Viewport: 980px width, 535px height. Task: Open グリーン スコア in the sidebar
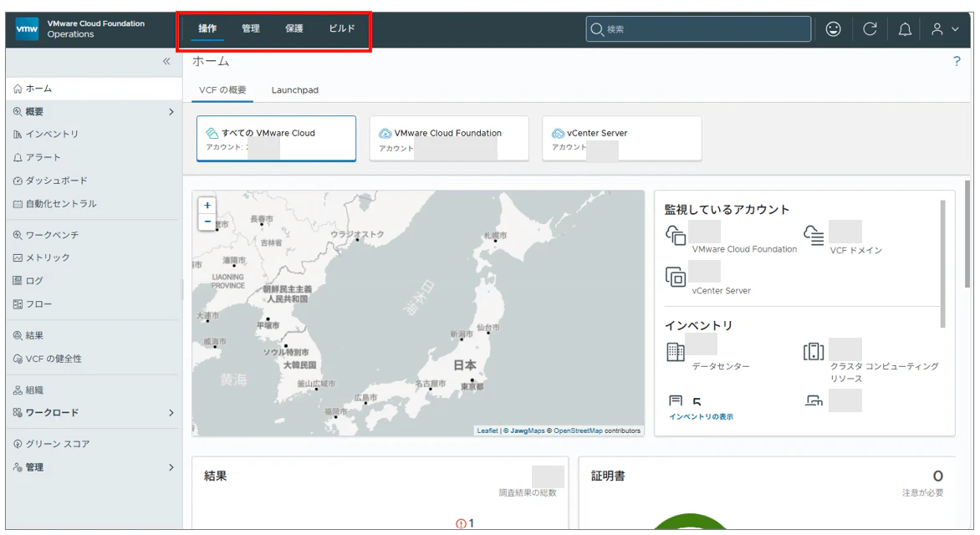point(58,444)
